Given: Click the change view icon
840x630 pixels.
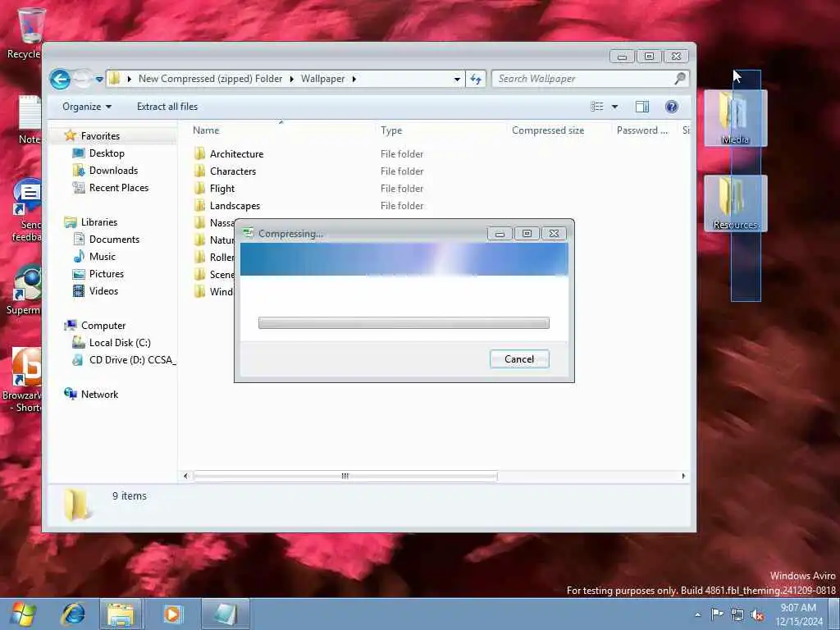Looking at the screenshot, I should 597,107.
